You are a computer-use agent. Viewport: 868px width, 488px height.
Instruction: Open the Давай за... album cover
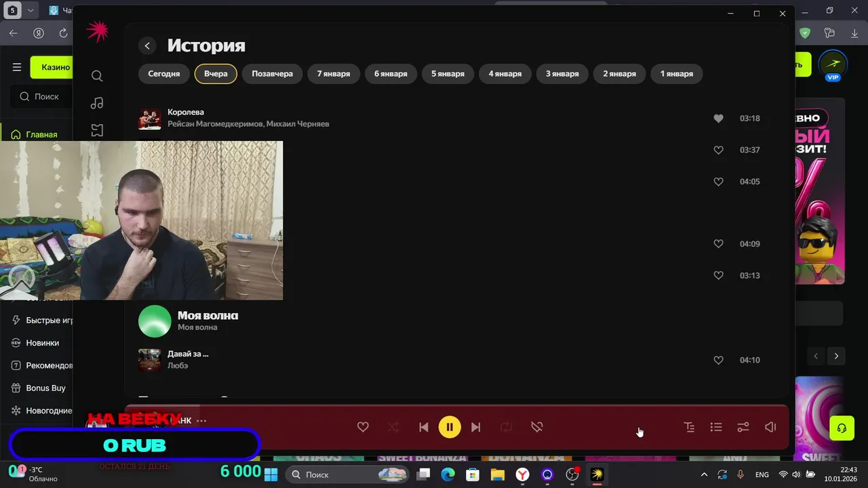pos(150,360)
